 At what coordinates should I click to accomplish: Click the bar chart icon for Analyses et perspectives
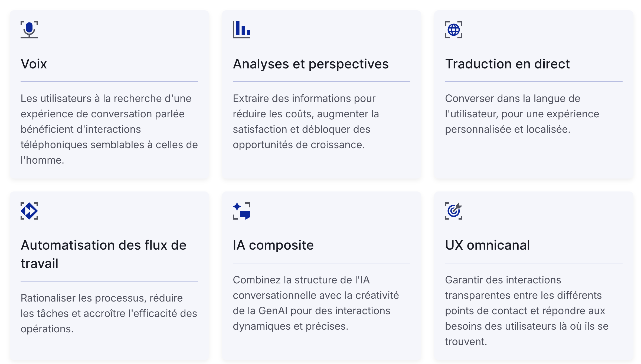[241, 30]
